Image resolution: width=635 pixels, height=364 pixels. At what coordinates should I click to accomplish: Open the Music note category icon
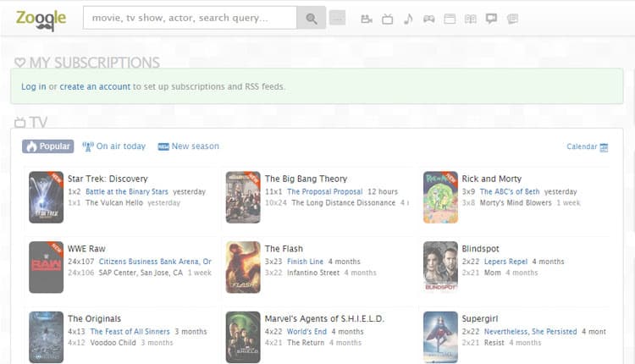click(408, 19)
